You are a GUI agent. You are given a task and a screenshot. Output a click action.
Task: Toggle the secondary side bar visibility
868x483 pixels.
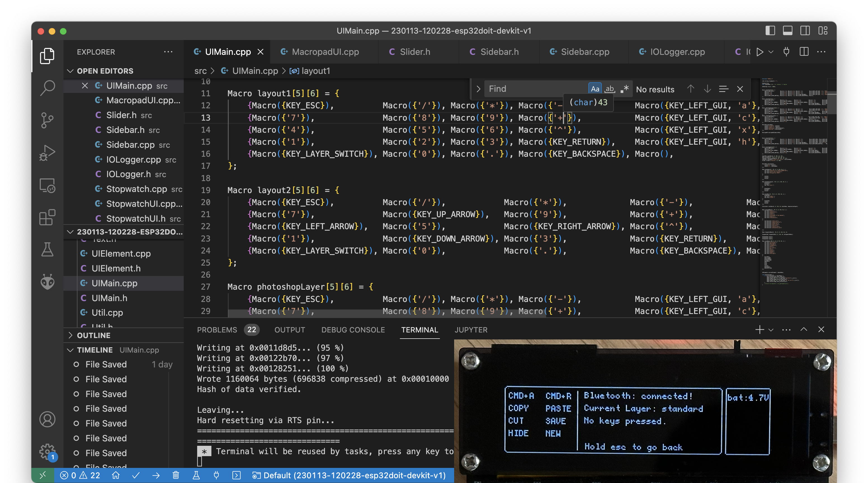(x=805, y=31)
